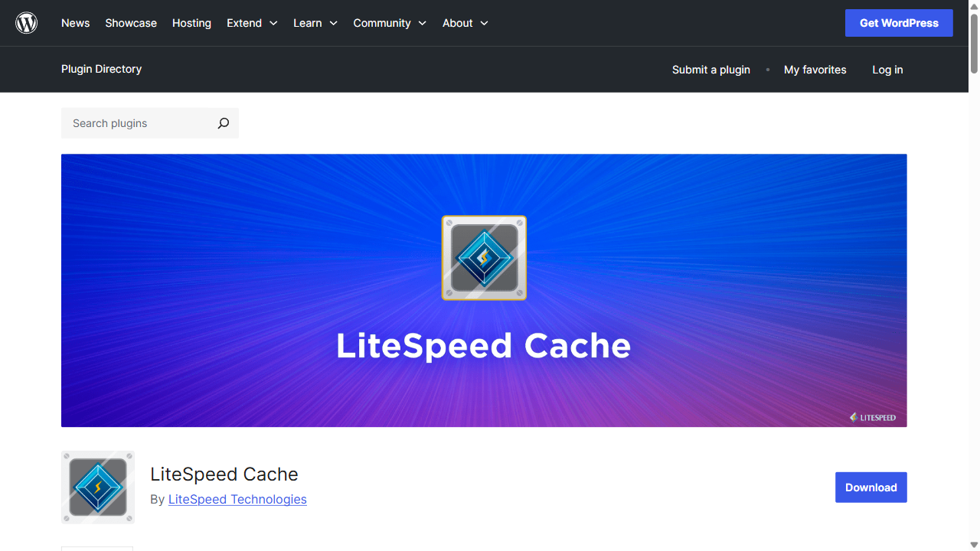Click the small LiteSpeed Cache plugin icon
The height and width of the screenshot is (551, 980).
[97, 487]
